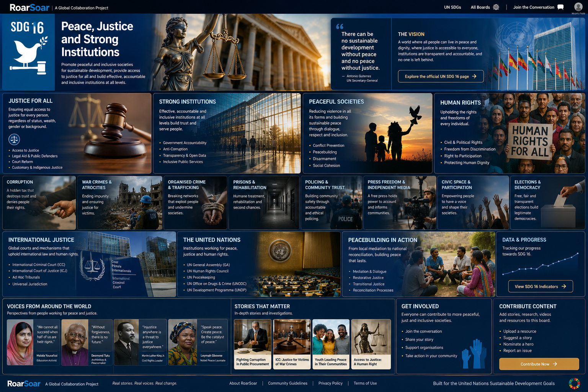Select Leymah Gbowee's quote card
The height and width of the screenshot is (392, 588).
198,342
